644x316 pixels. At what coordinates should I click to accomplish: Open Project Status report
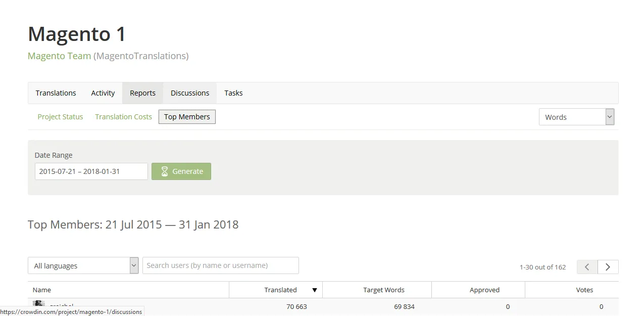[x=60, y=117]
